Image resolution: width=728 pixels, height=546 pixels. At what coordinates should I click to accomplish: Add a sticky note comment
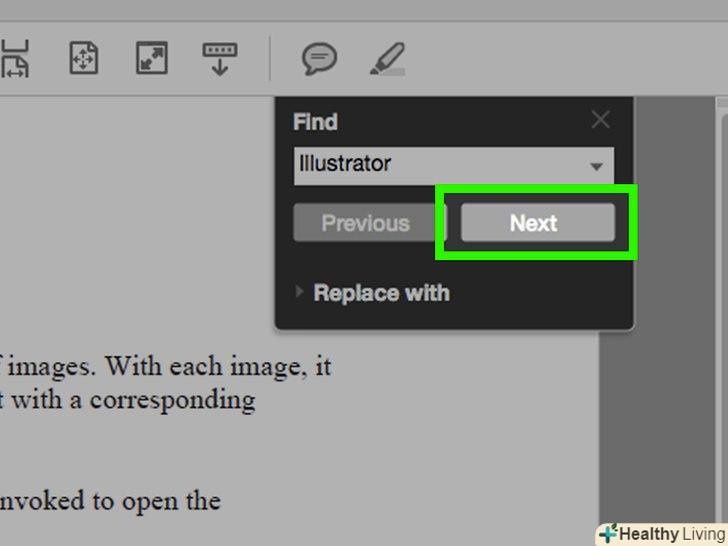(x=319, y=58)
